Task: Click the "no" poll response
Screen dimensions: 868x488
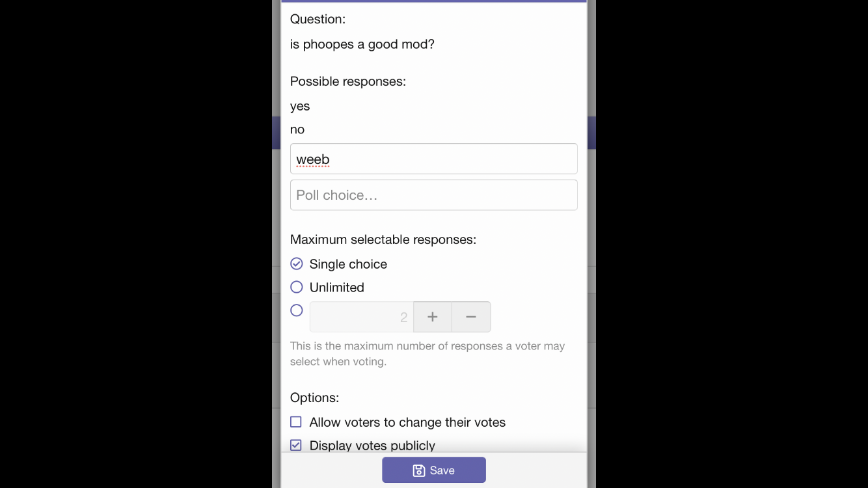Action: 297,129
